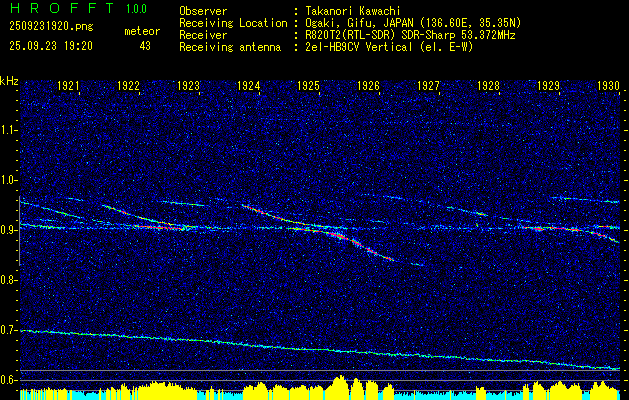This screenshot has width=629, height=400.
Task: Click the 1929 time axis marker
Action: click(548, 85)
